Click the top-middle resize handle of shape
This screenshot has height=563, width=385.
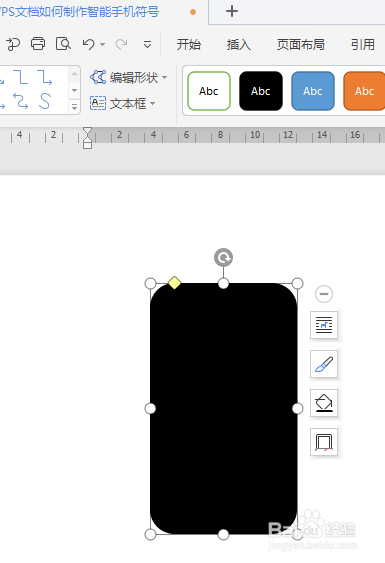(x=223, y=283)
